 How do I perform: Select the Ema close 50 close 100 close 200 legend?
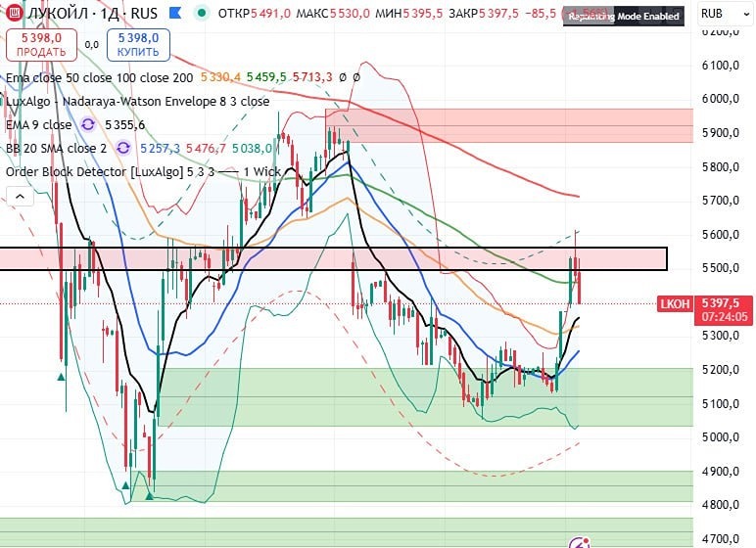(99, 77)
